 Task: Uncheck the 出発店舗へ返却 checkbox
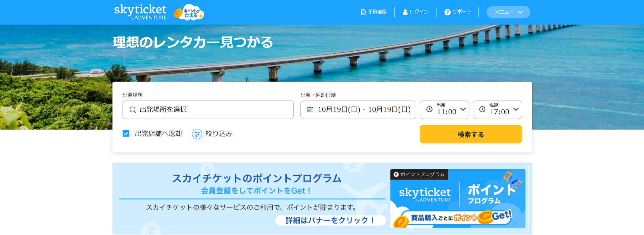[126, 133]
